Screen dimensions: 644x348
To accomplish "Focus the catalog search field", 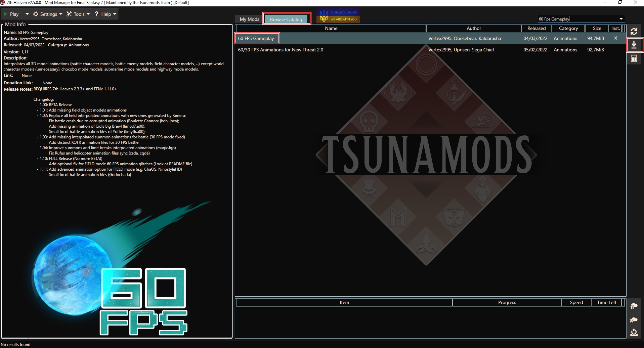I will [578, 19].
